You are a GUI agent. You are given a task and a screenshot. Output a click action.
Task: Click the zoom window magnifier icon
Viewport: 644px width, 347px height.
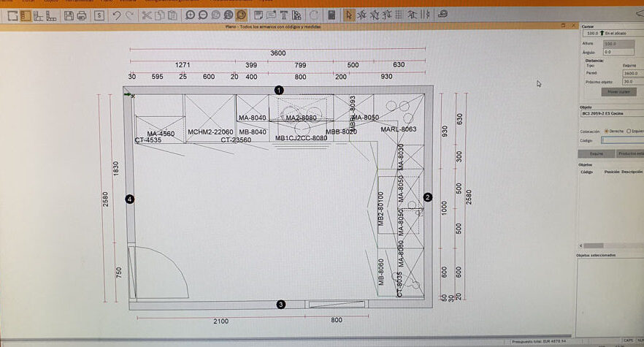pos(215,15)
